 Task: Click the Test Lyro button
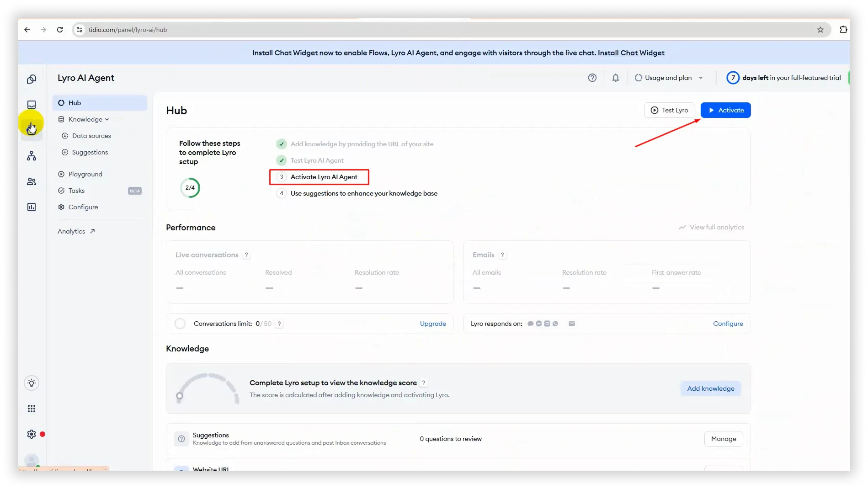click(669, 110)
